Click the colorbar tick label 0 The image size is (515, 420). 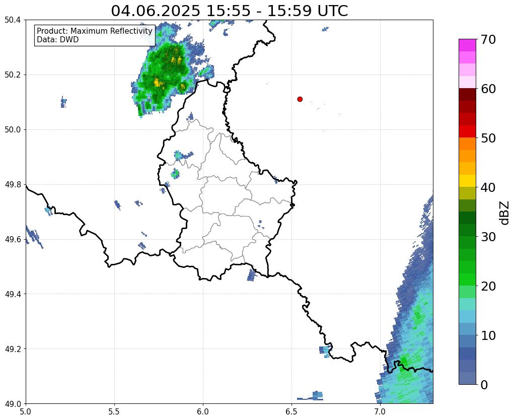point(484,385)
